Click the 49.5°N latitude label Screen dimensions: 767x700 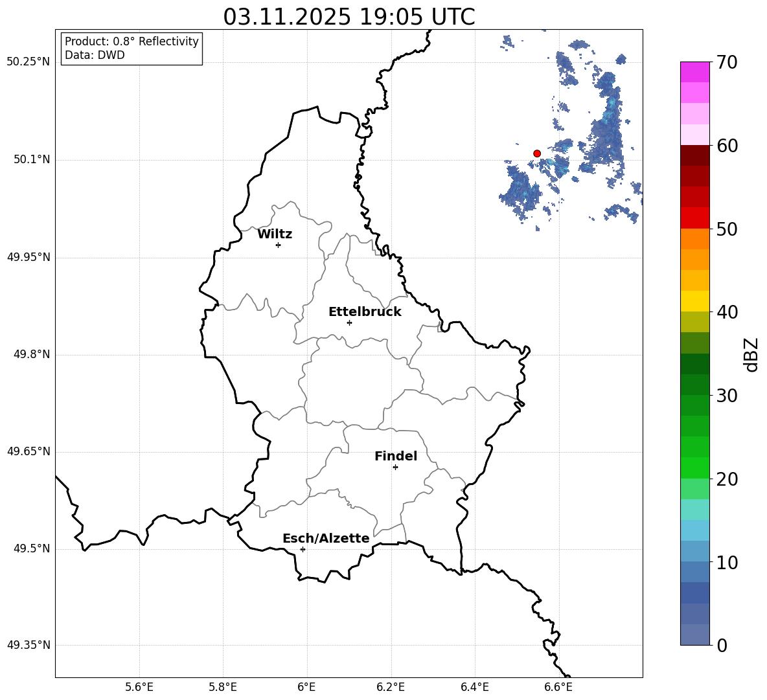[x=32, y=548]
